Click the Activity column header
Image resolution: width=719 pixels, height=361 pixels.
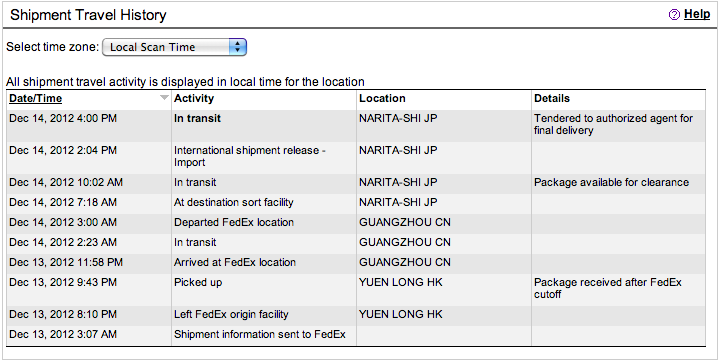[x=194, y=98]
